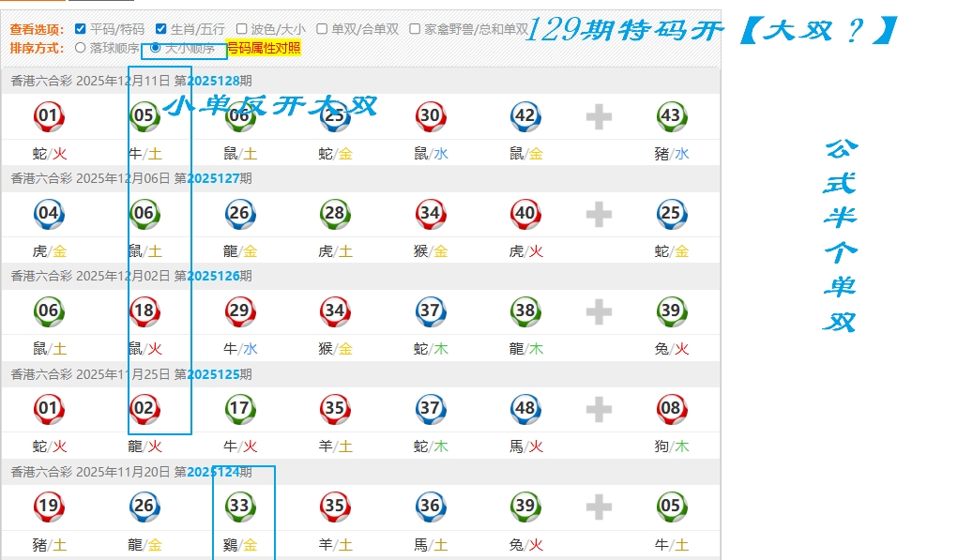973x560 pixels.
Task: Enable the 单双/合单双 checkbox
Action: [322, 29]
